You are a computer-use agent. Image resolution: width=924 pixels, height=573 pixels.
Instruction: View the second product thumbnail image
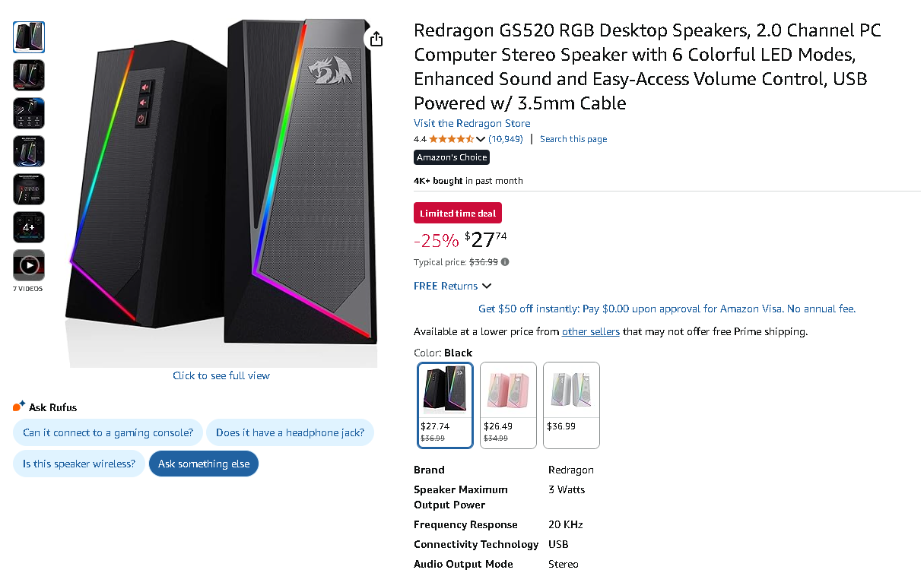pos(29,75)
